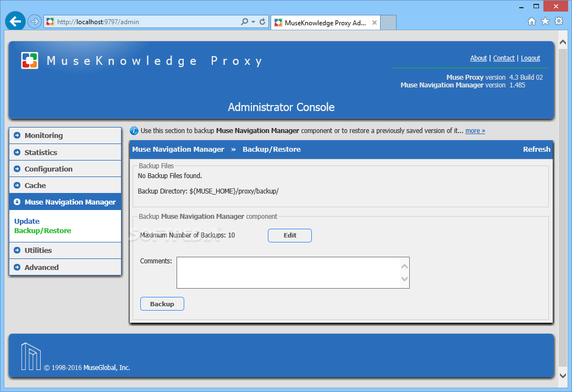Click the site favicon in address bar

tap(50, 22)
